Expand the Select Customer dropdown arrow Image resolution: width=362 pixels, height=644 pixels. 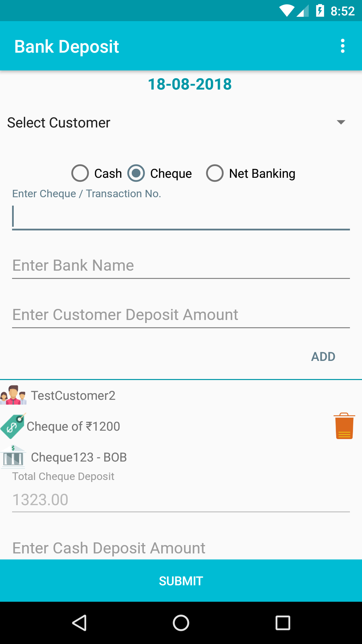pos(341,122)
